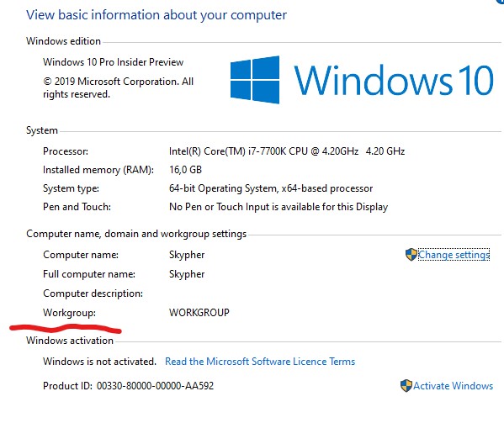Click the shield icon beside Change settings
The image size is (504, 423).
point(411,255)
